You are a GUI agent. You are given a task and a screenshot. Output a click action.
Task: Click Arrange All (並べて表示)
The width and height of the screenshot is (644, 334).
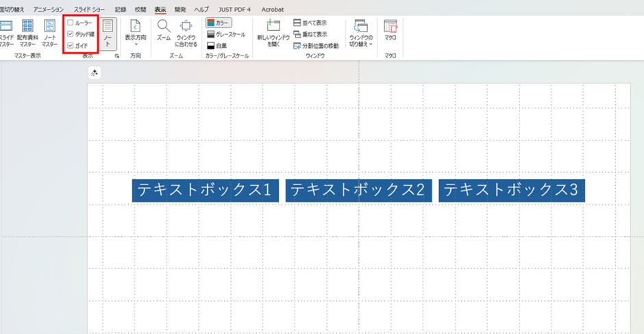pyautogui.click(x=310, y=23)
